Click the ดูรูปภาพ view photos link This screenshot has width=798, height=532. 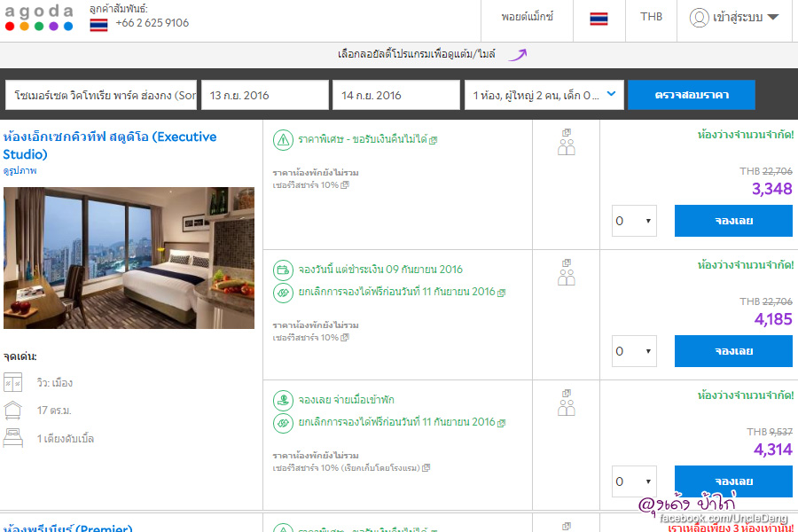coord(20,170)
